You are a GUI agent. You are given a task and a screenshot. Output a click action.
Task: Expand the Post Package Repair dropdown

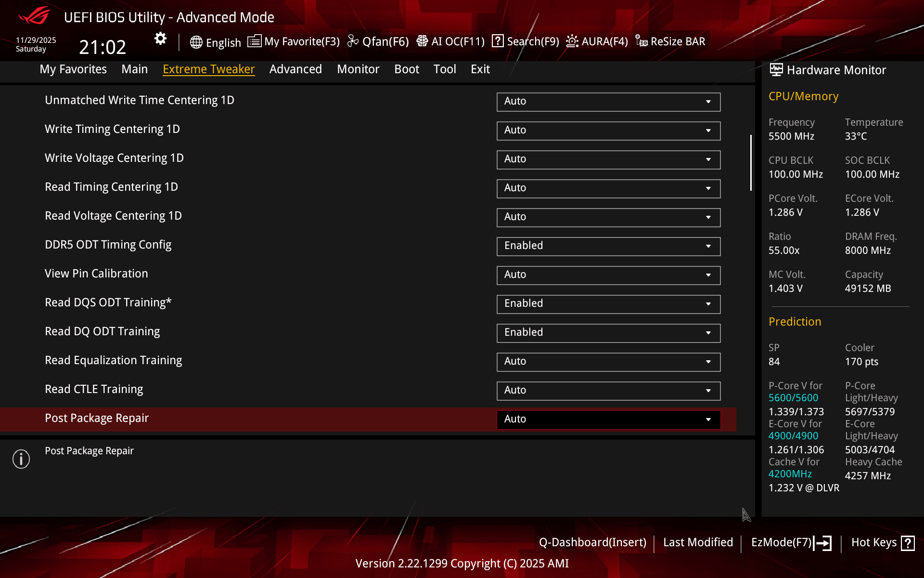tap(608, 420)
